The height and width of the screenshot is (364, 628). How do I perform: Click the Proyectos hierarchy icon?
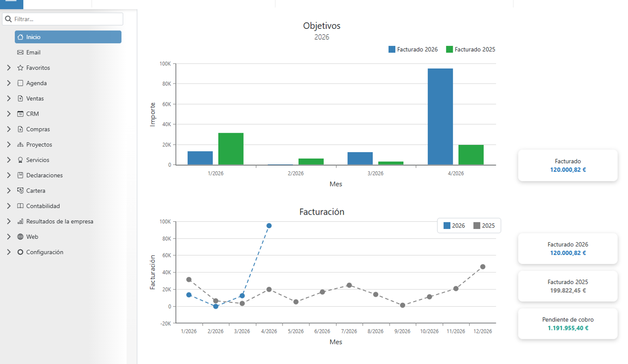20,145
